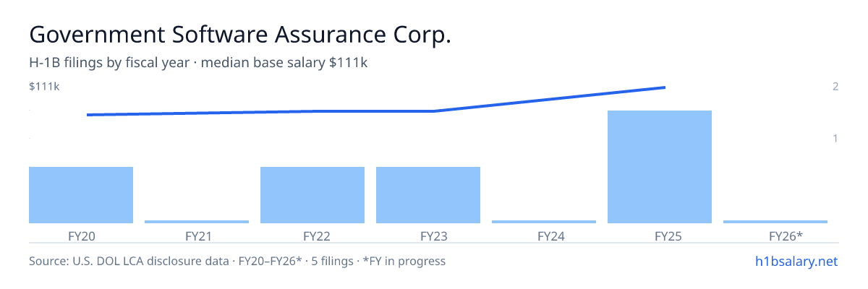Screen dimensions: 868x289
Task: Click the FY21 filings bar
Action: 197,222
